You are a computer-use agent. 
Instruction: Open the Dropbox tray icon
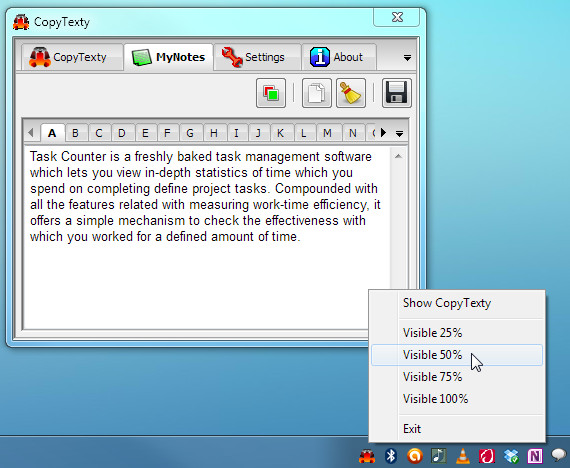pyautogui.click(x=511, y=456)
